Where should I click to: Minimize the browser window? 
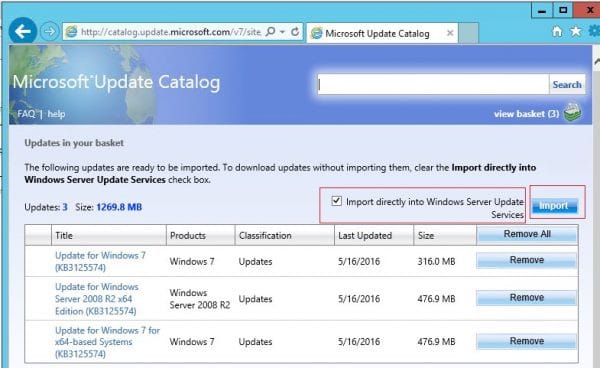(x=541, y=10)
